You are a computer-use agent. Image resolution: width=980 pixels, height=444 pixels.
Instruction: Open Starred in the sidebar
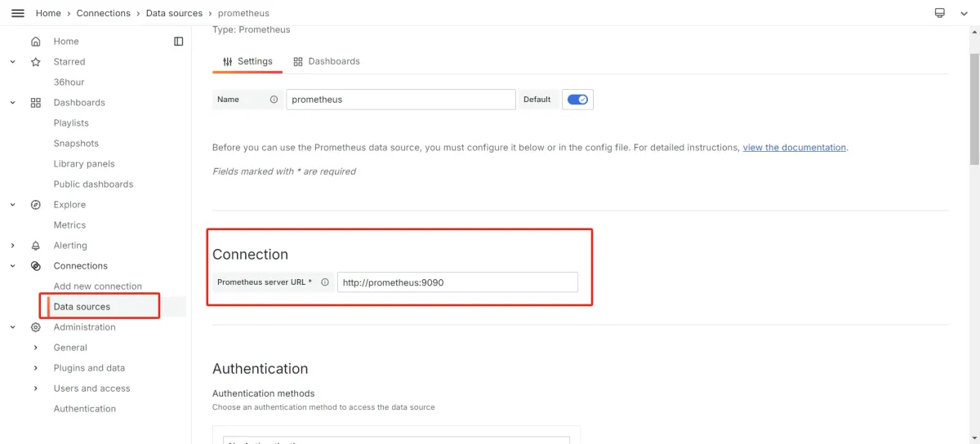click(x=69, y=62)
